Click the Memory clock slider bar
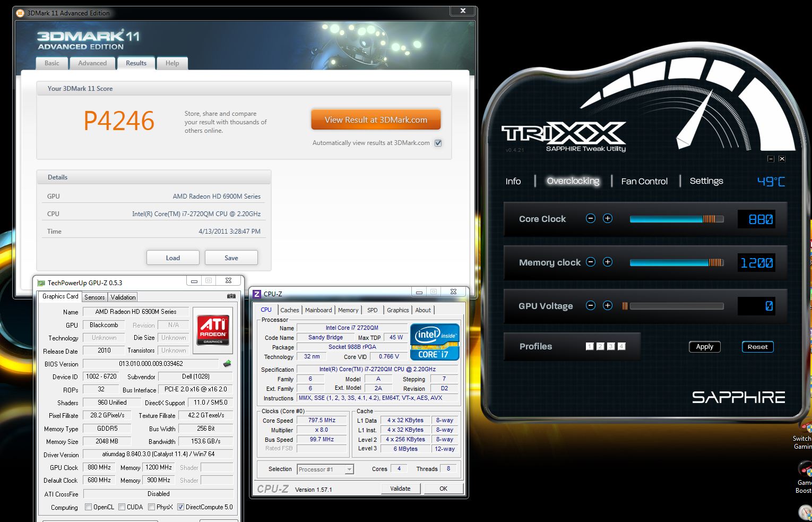This screenshot has width=812, height=522. [677, 262]
